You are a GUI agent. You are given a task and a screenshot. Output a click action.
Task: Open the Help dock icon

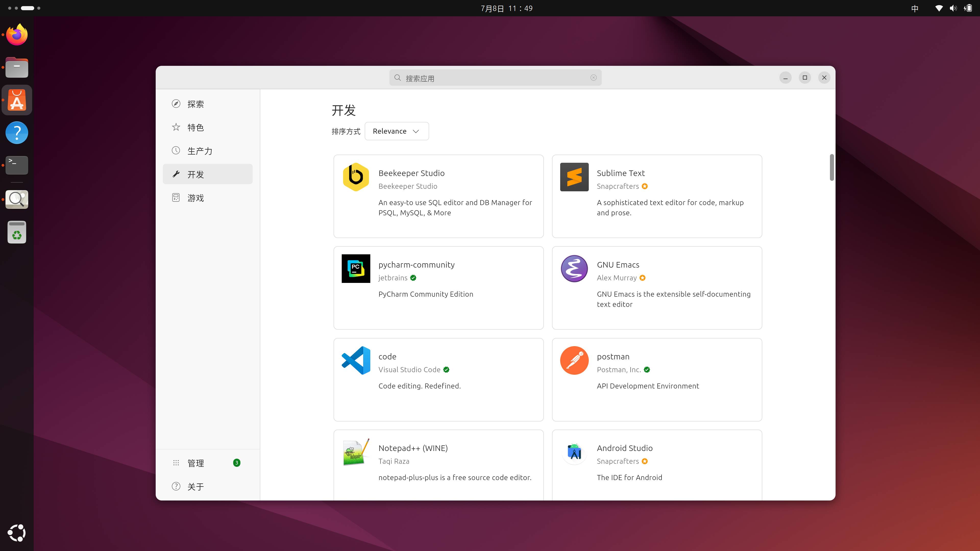click(x=17, y=133)
